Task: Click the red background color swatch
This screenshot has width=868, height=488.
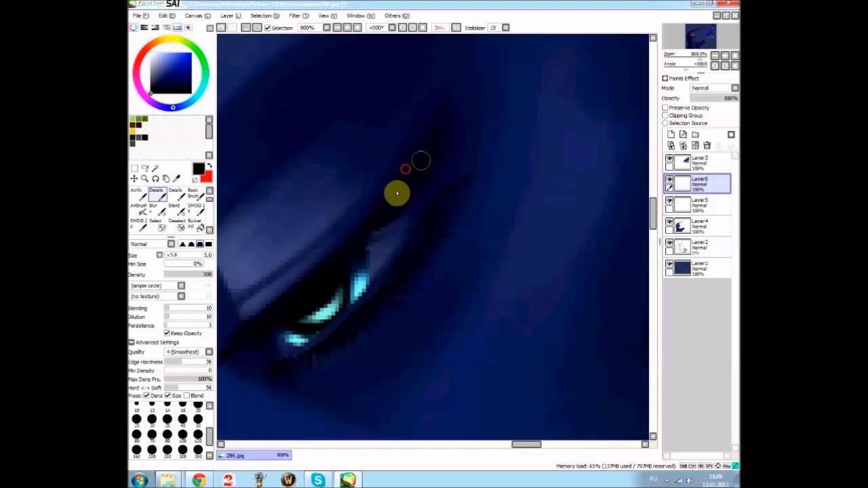Action: [207, 177]
